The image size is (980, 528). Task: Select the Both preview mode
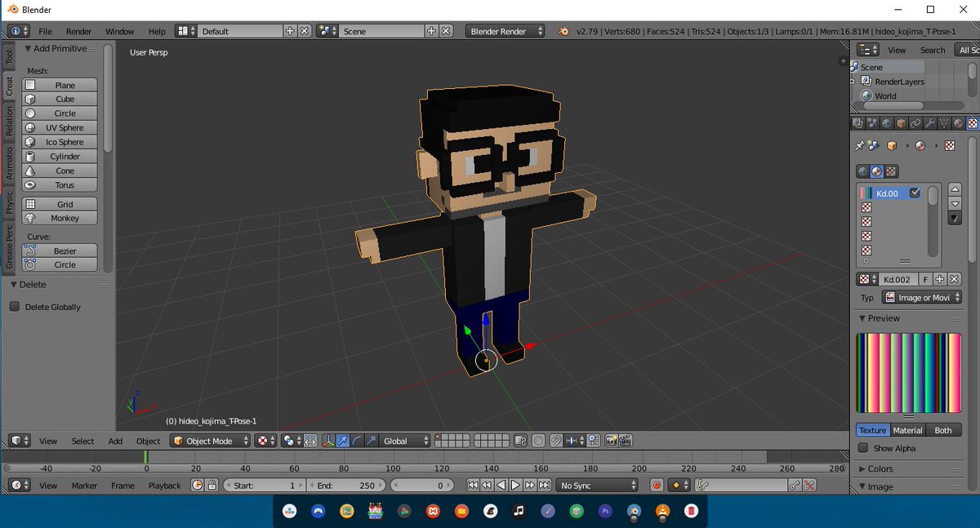click(x=943, y=430)
